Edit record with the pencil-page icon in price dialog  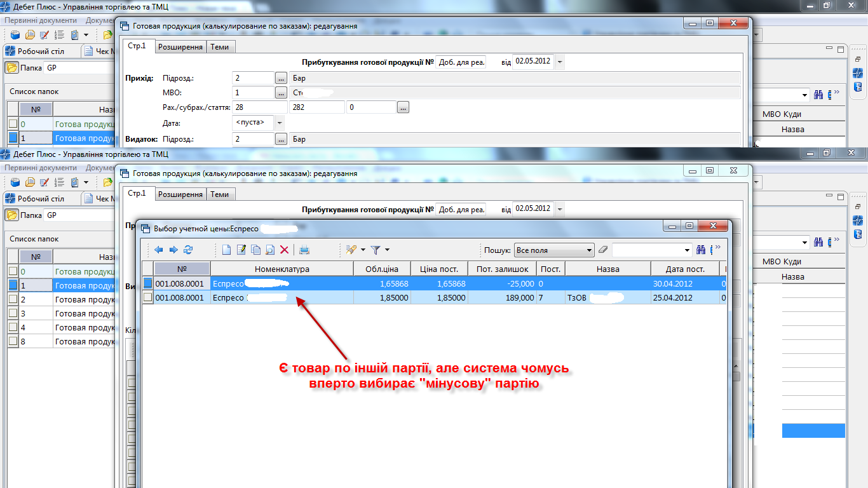pos(241,250)
